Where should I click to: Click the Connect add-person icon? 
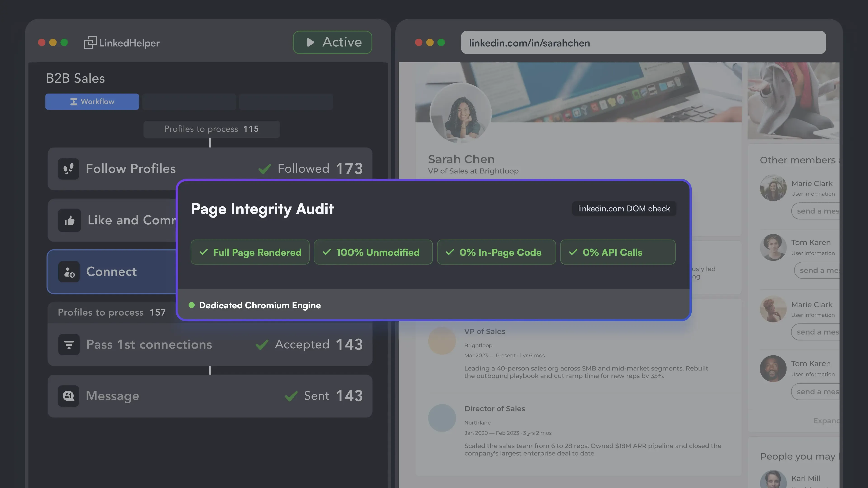click(69, 272)
